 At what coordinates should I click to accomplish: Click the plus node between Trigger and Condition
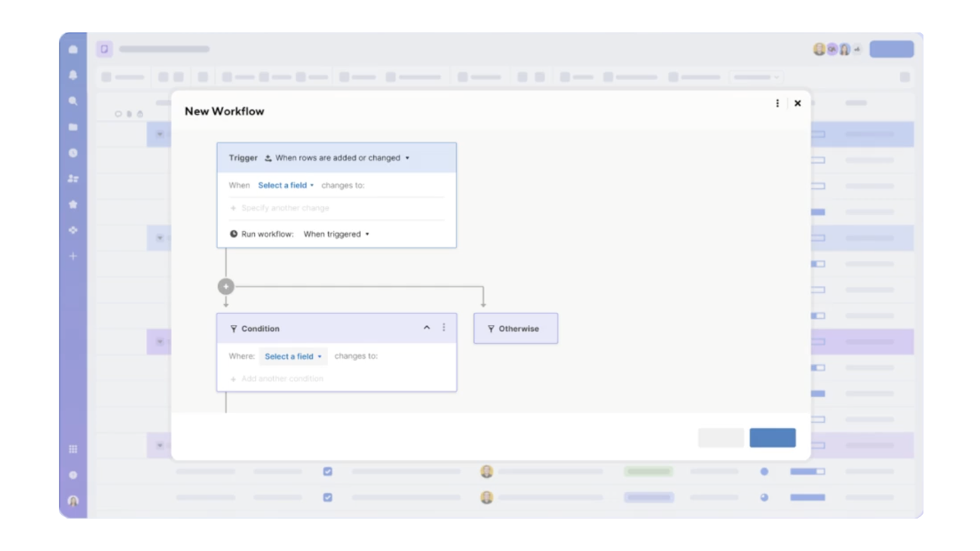pyautogui.click(x=226, y=286)
